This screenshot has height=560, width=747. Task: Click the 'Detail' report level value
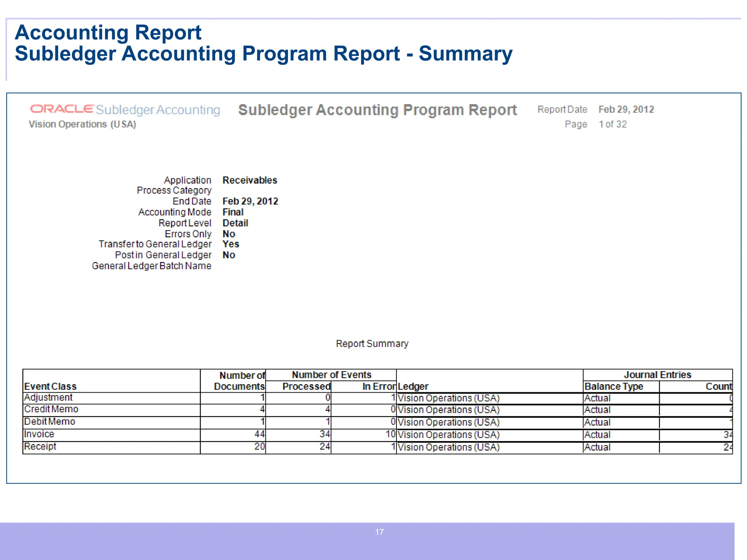coord(235,223)
